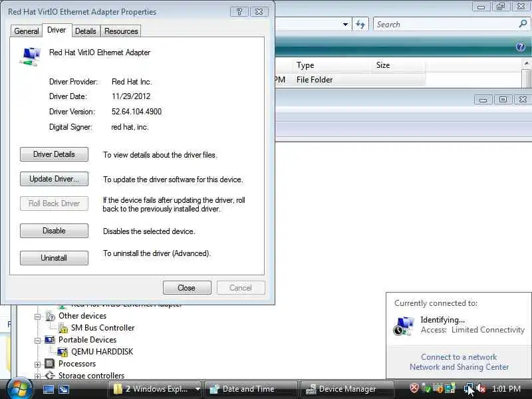The height and width of the screenshot is (399, 532).
Task: Click the driver installation tray icon
Action: (450, 388)
